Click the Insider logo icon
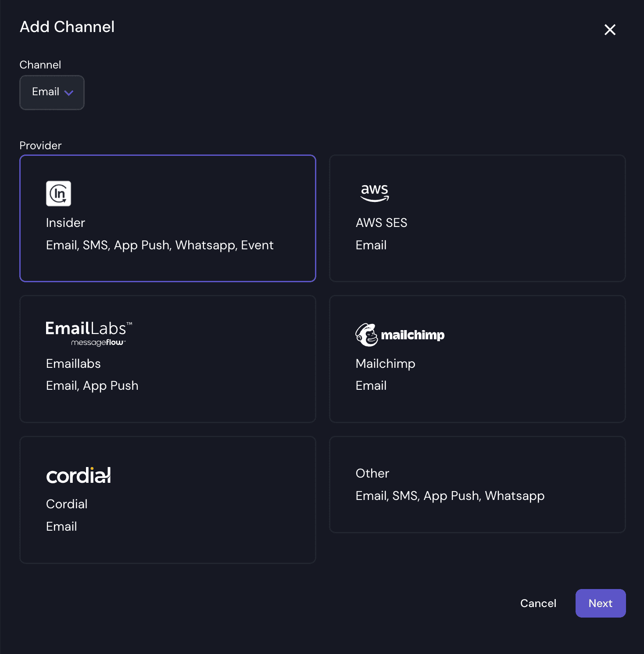This screenshot has width=644, height=654. pos(58,194)
